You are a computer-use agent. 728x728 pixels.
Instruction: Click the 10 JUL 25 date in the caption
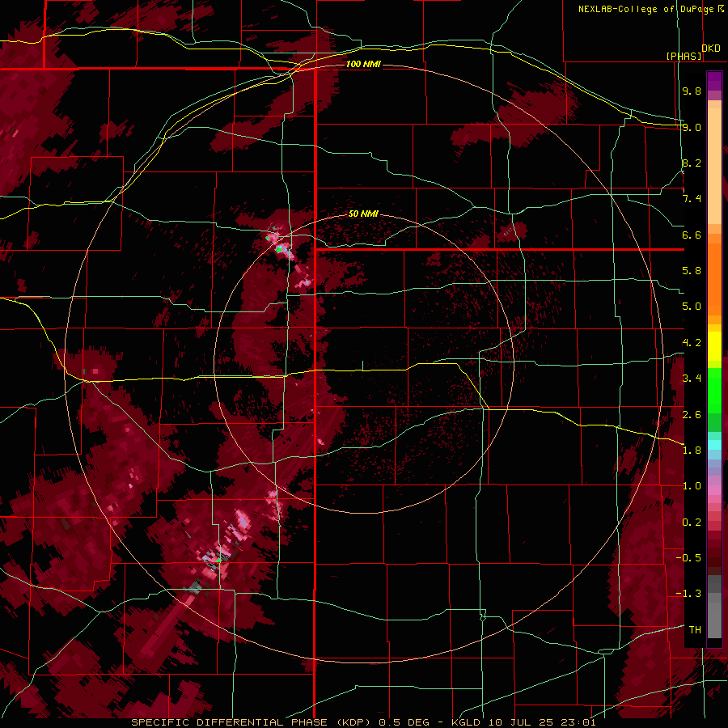tap(523, 722)
